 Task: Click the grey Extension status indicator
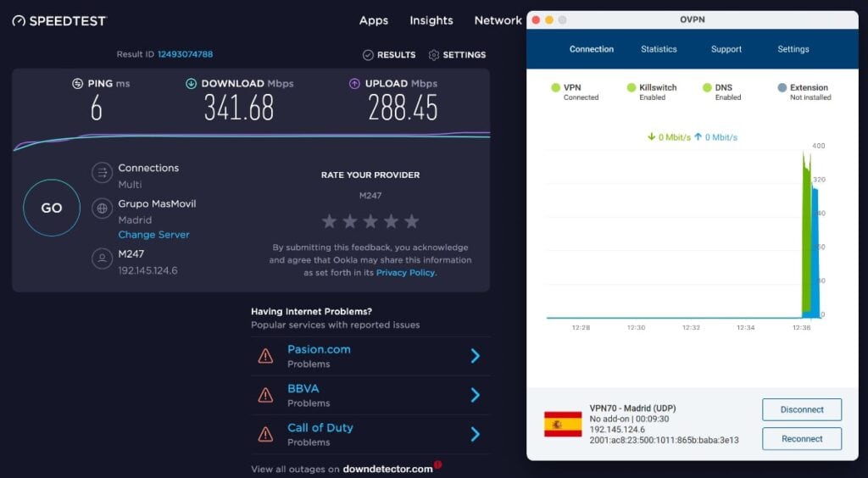[x=782, y=87]
